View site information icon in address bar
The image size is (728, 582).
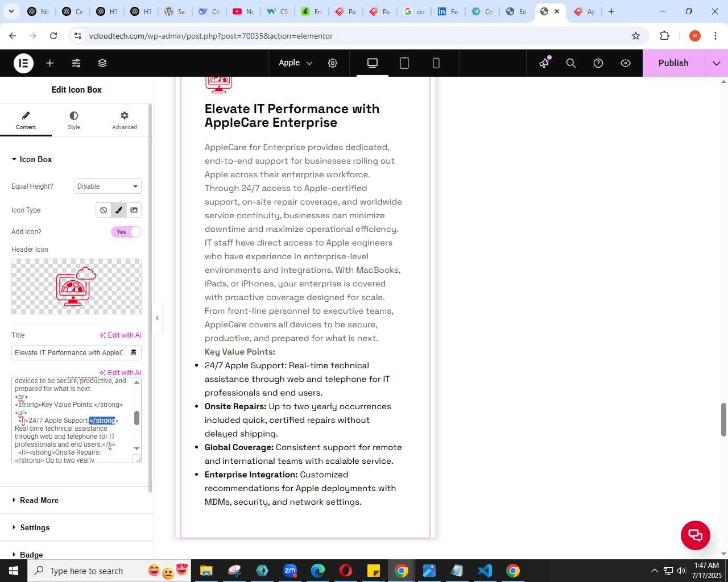point(78,36)
